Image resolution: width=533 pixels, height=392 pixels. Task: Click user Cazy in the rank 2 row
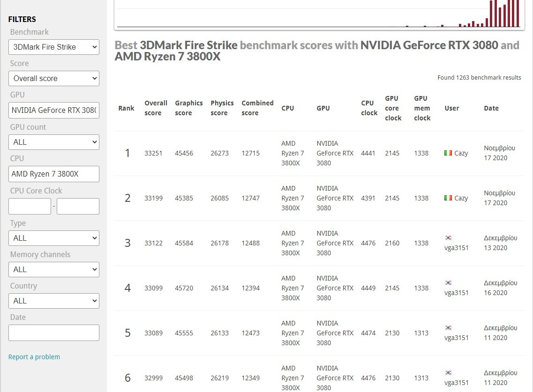click(461, 198)
